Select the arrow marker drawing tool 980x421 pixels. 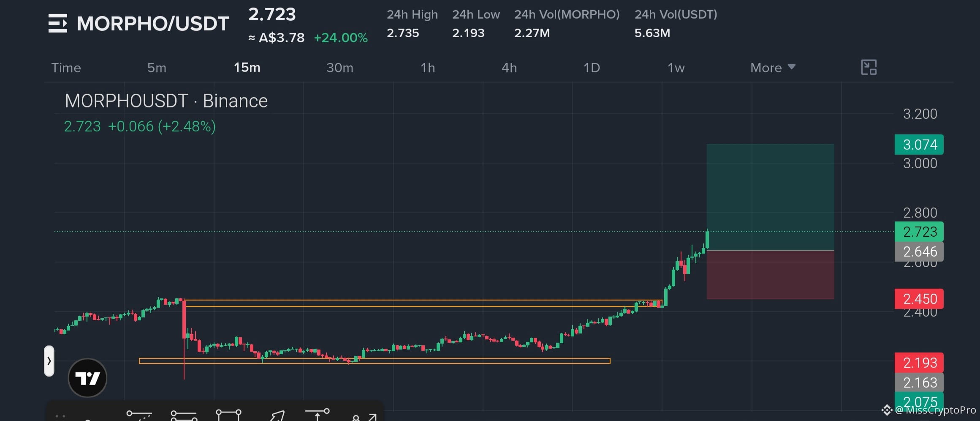click(278, 415)
